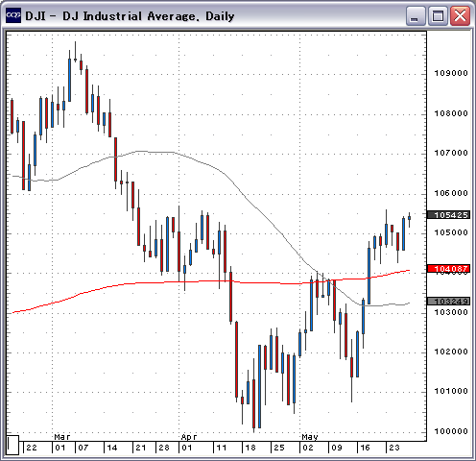Click the current price label 105425
Image resolution: width=476 pixels, height=461 pixels.
tap(449, 215)
